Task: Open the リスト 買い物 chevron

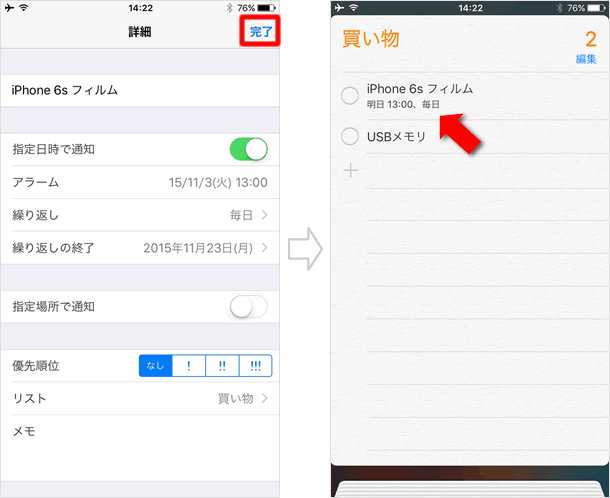Action: pos(265,398)
